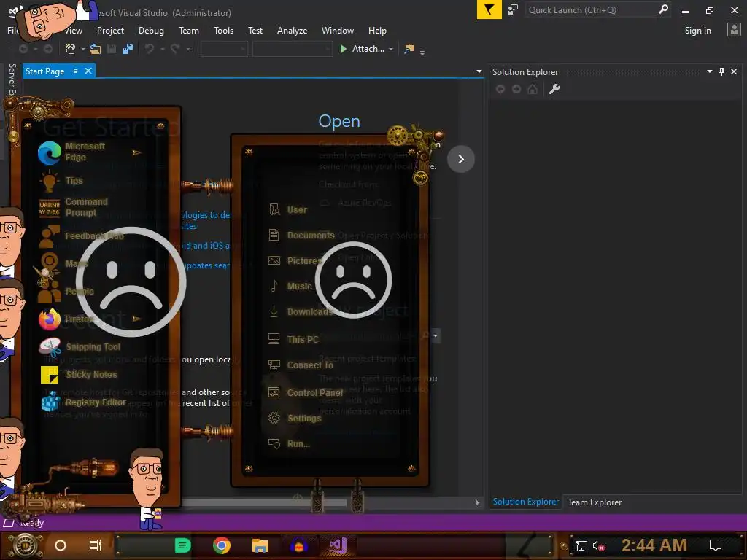Click the yellow notifications filter flag
This screenshot has width=747, height=560.
(489, 9)
